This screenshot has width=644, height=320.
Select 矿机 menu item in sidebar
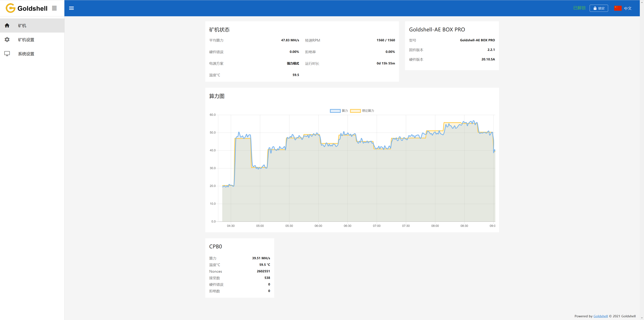tap(22, 26)
